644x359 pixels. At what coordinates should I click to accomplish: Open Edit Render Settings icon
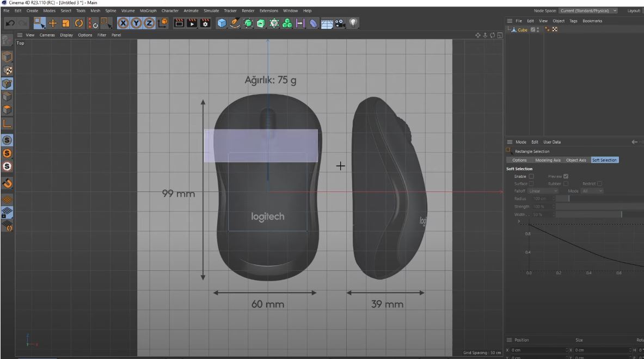click(x=205, y=23)
